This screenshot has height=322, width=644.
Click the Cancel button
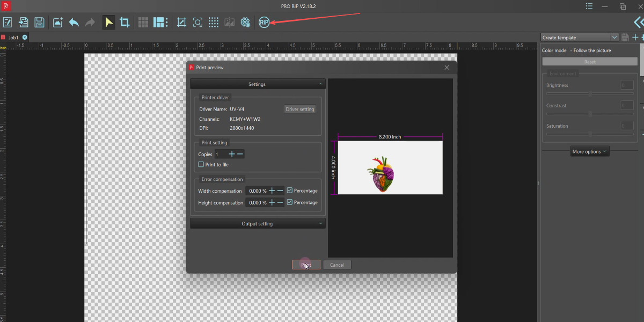pos(337,265)
